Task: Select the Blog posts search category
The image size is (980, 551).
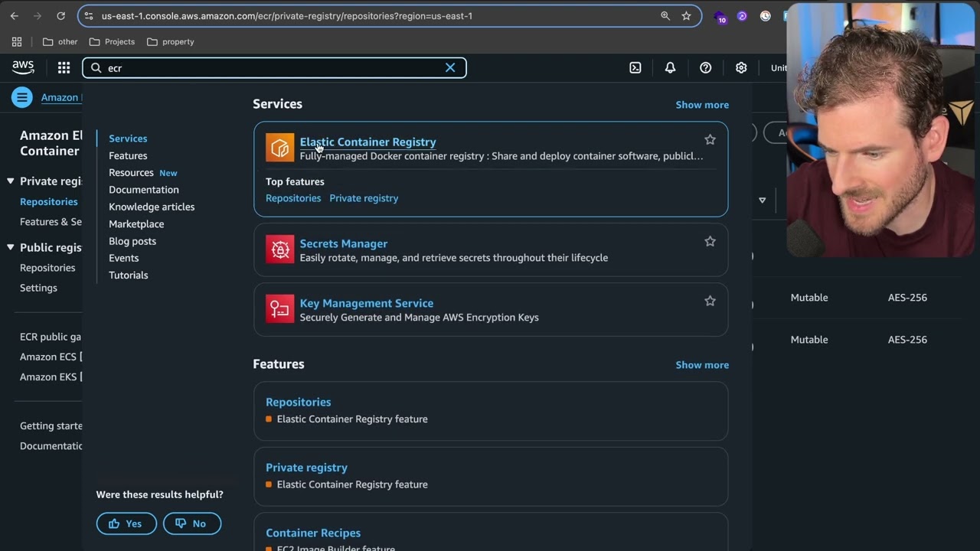Action: click(132, 241)
